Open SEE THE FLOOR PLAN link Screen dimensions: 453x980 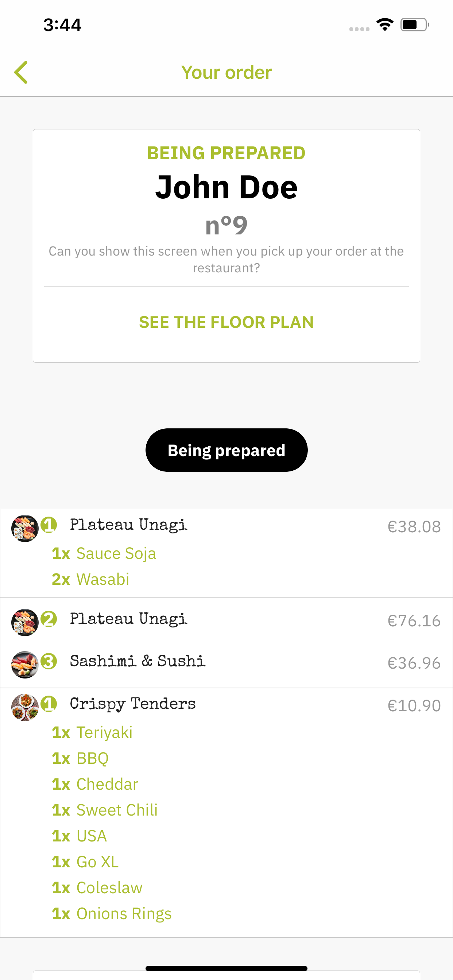pos(226,322)
